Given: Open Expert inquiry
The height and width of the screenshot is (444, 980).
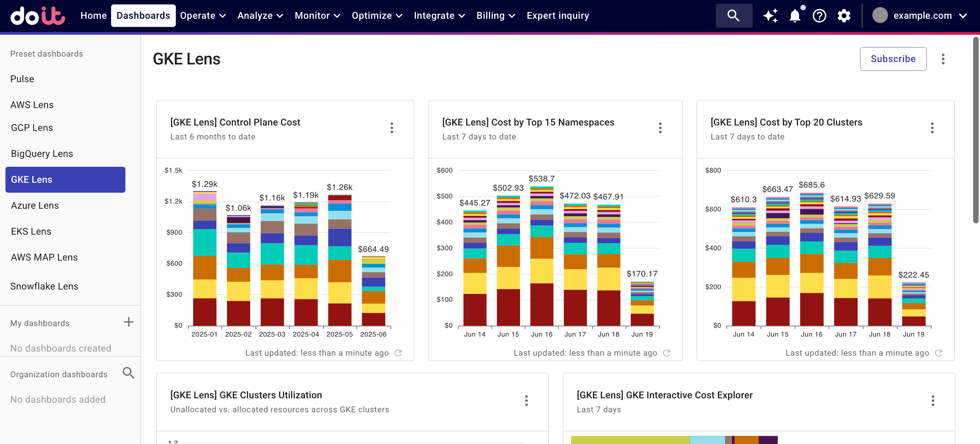Looking at the screenshot, I should [558, 16].
